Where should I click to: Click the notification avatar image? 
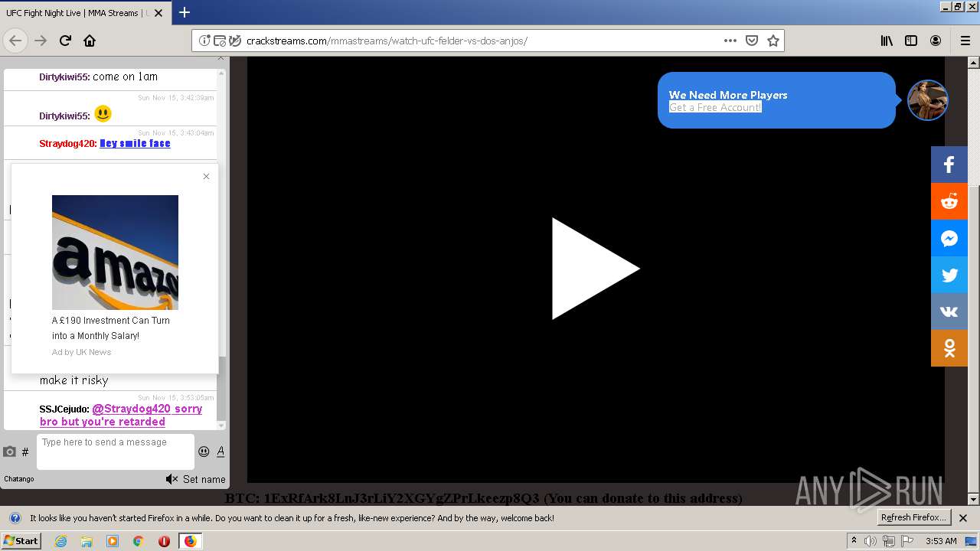click(x=928, y=100)
